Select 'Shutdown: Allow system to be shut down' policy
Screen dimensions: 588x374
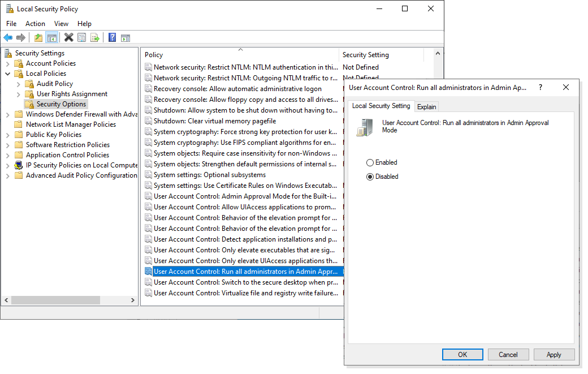click(245, 110)
